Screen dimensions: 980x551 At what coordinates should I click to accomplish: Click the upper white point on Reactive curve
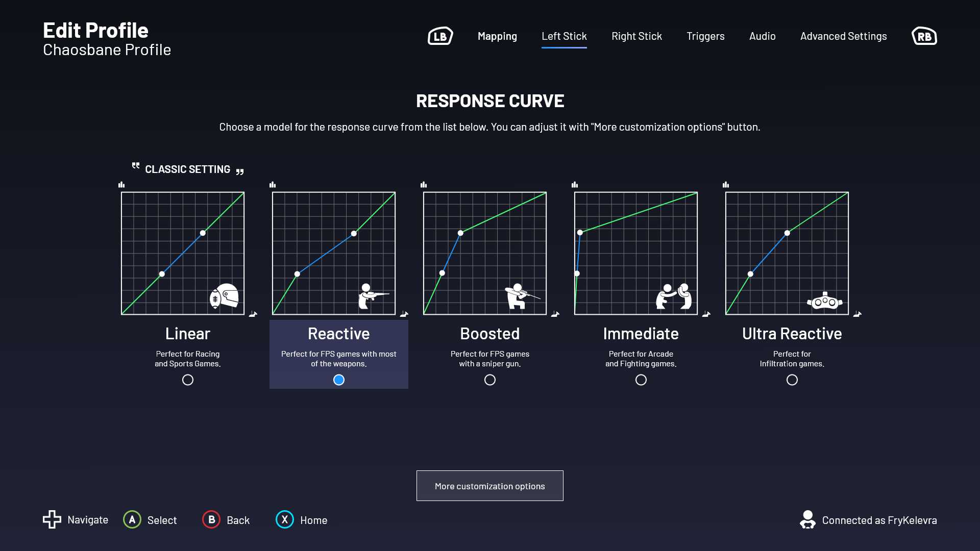[x=354, y=234]
